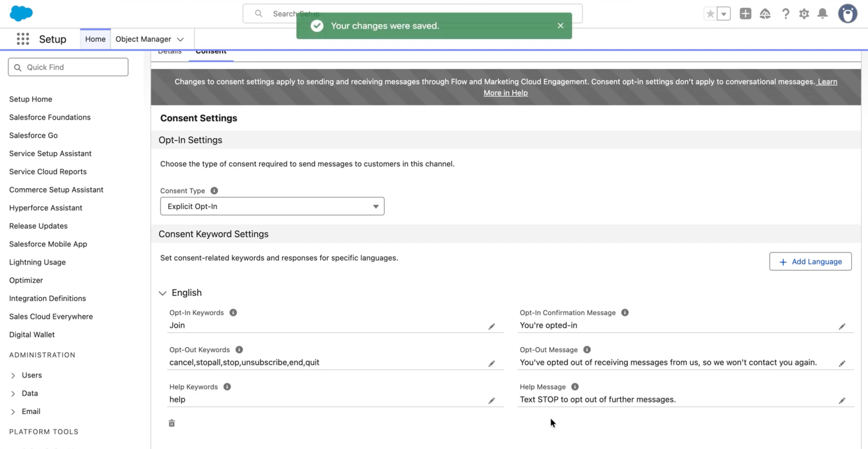Open Release Updates in sidebar
The image size is (868, 449).
click(x=39, y=226)
